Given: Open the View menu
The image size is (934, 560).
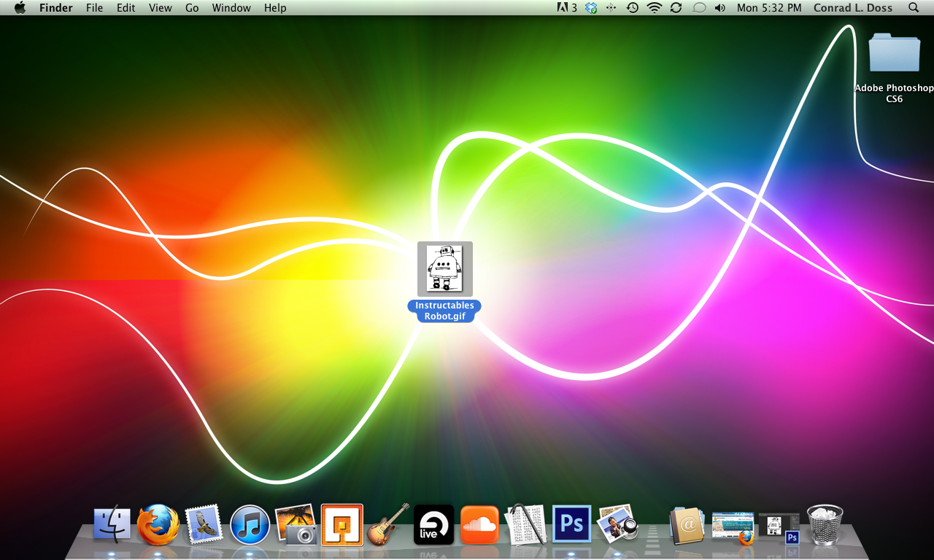Looking at the screenshot, I should click(x=161, y=8).
